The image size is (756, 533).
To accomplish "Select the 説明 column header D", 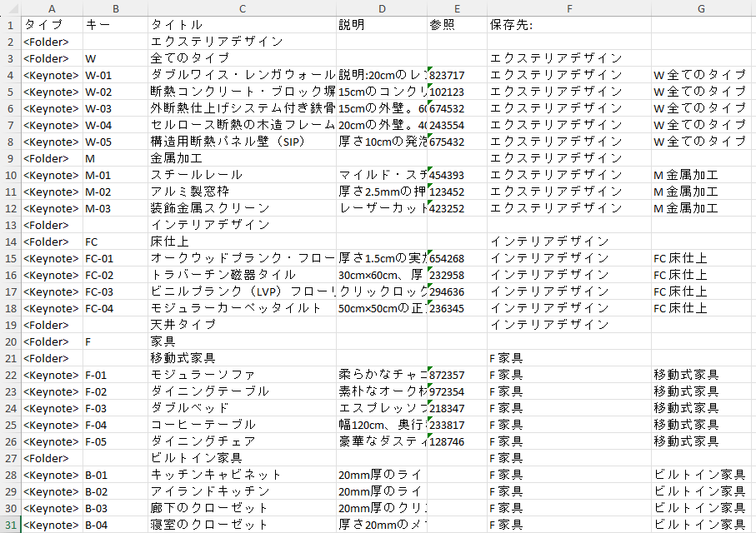I will (382, 8).
